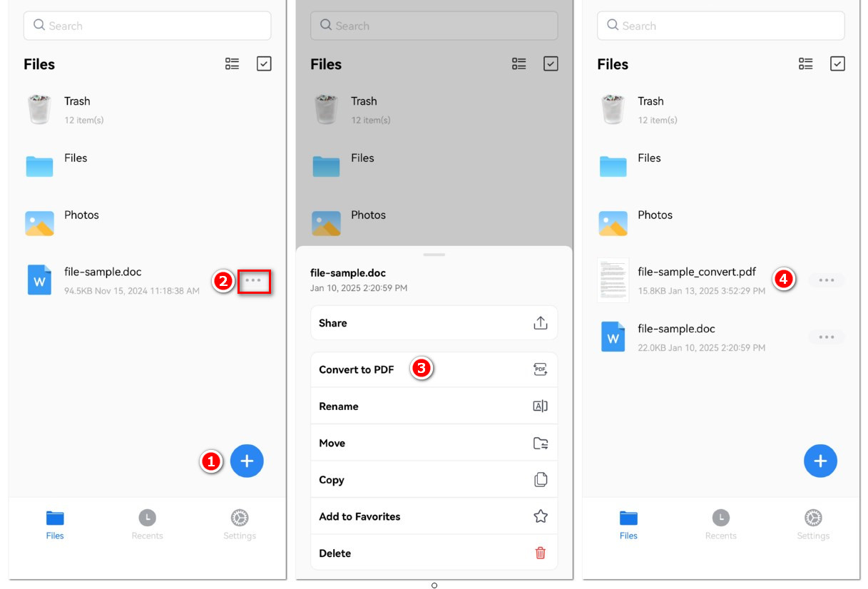Open the Convert to PDF option

coord(357,369)
